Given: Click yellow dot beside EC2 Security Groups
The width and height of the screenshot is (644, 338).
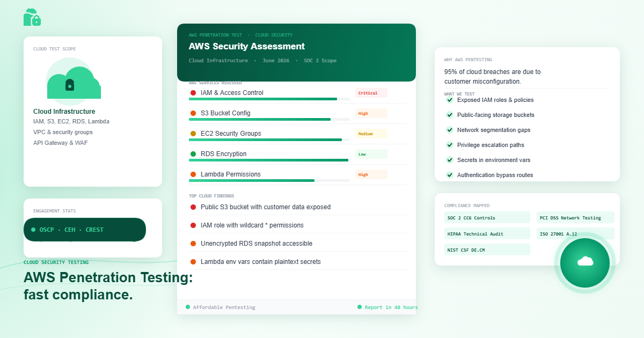Looking at the screenshot, I should 193,134.
